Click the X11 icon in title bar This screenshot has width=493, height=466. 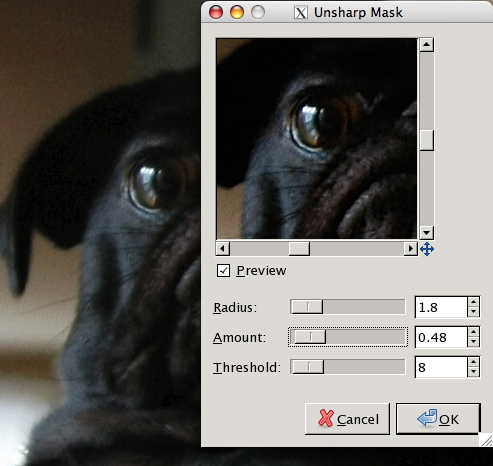301,13
